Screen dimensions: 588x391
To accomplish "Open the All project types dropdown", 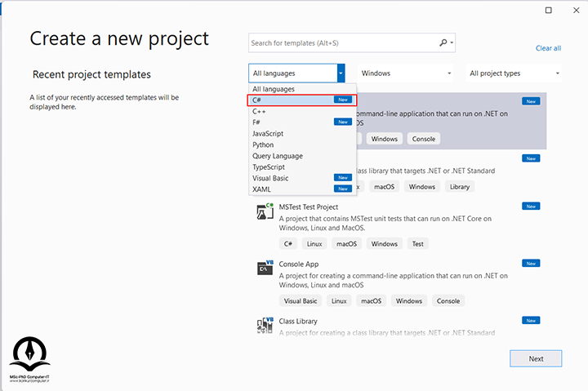I will 514,73.
